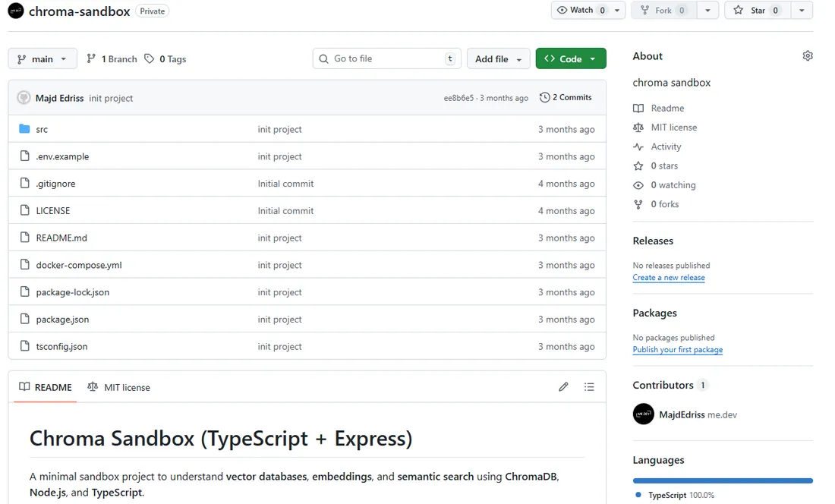The height and width of the screenshot is (504, 835).
Task: Open the About settings gear icon
Action: click(808, 56)
